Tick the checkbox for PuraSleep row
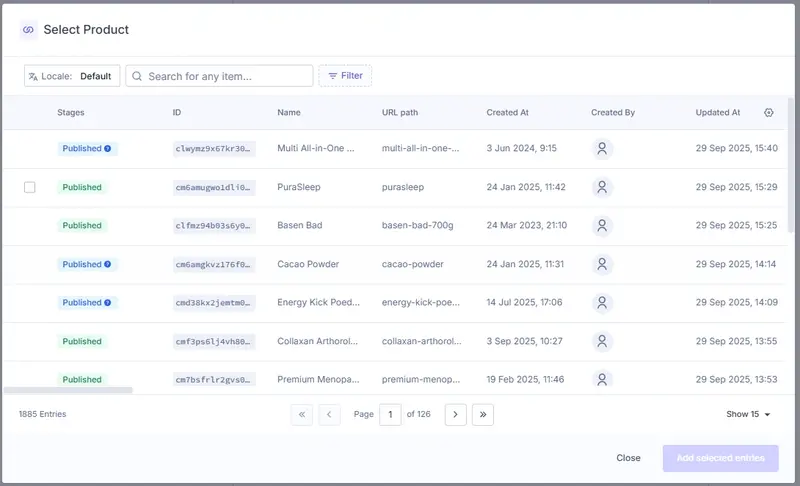The image size is (800, 486). pos(30,187)
